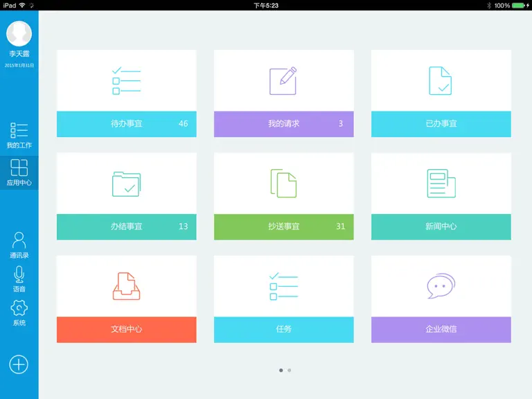This screenshot has width=532, height=399.
Task: Tap the Bluetooth icon in status bar
Action: [x=489, y=6]
